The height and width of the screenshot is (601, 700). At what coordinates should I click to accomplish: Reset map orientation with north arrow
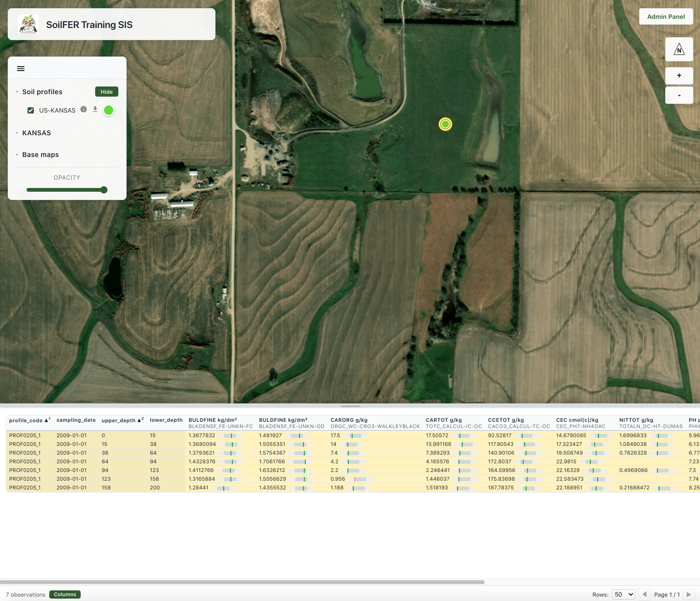pos(679,49)
